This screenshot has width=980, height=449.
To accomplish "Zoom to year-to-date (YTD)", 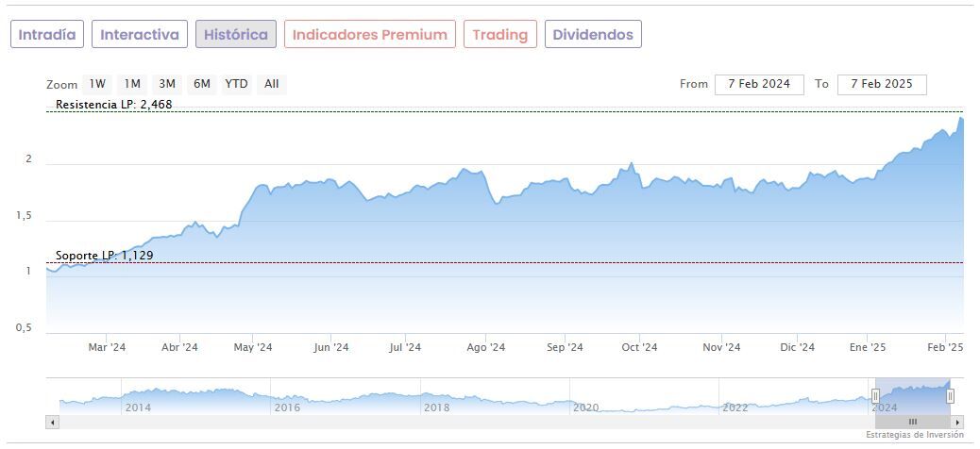I will [236, 84].
